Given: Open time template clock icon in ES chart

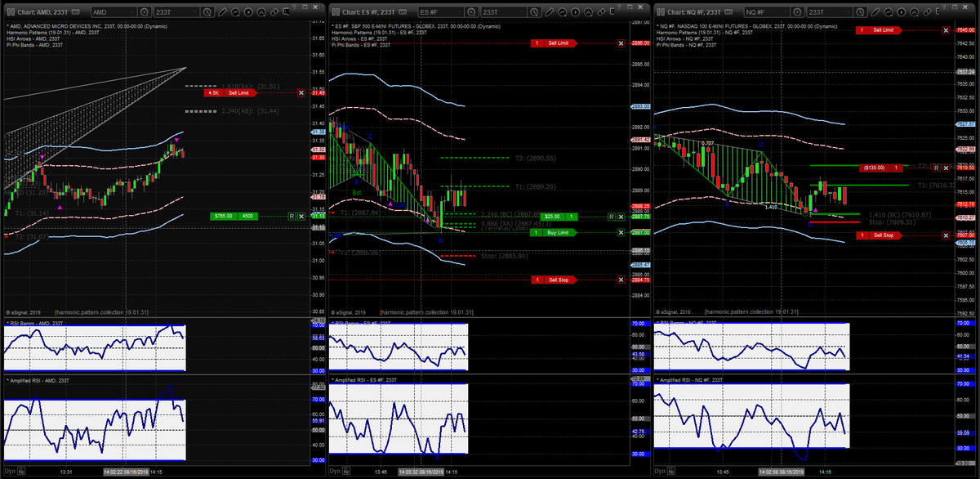Looking at the screenshot, I should 533,12.
